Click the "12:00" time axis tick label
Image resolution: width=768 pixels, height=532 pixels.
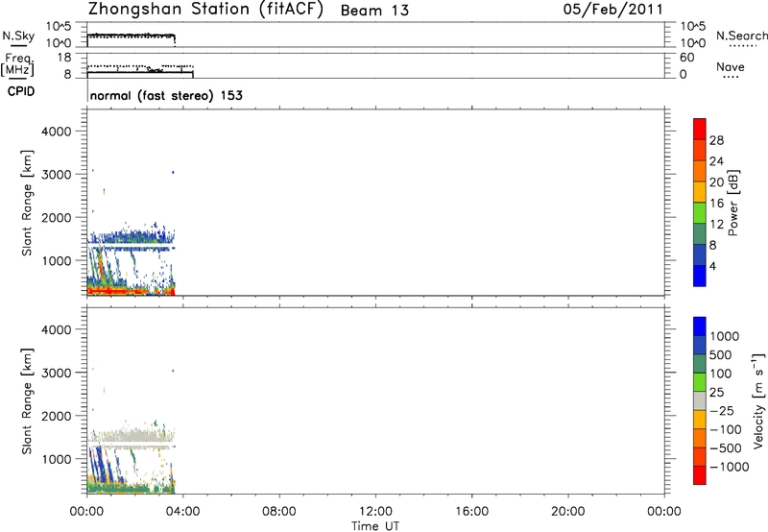click(375, 512)
